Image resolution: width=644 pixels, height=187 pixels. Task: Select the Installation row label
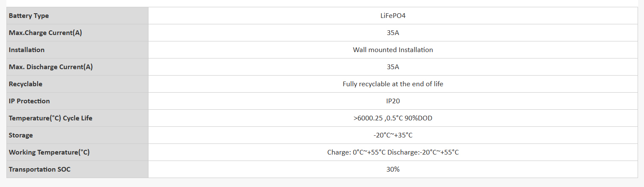coord(26,50)
